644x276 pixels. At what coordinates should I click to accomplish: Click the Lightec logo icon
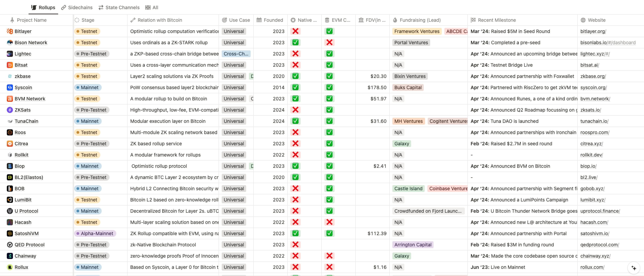tap(10, 54)
